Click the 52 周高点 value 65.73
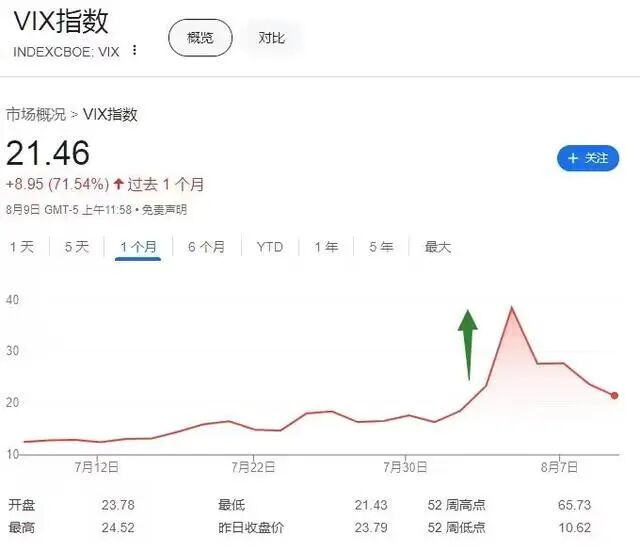Image resolution: width=640 pixels, height=551 pixels. click(x=574, y=505)
